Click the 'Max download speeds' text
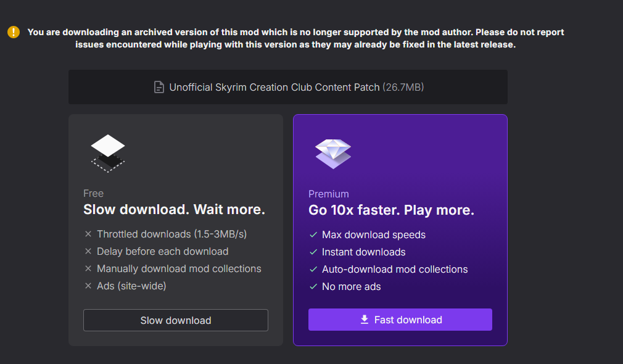This screenshot has height=364, width=623. 373,235
